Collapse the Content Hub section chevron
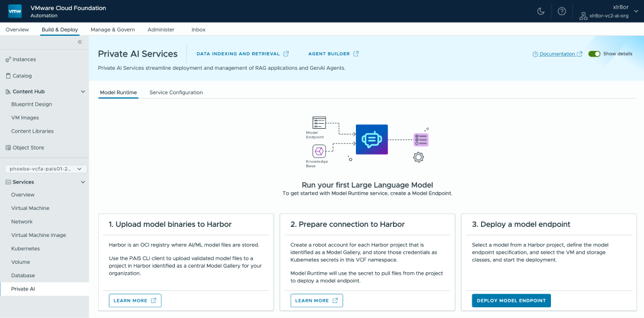 click(83, 92)
